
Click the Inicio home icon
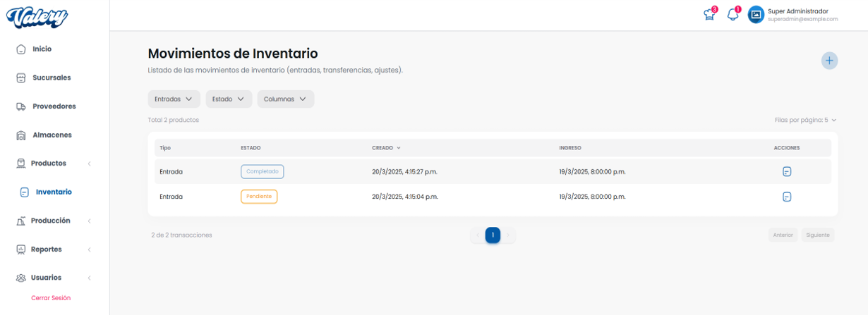[x=21, y=49]
